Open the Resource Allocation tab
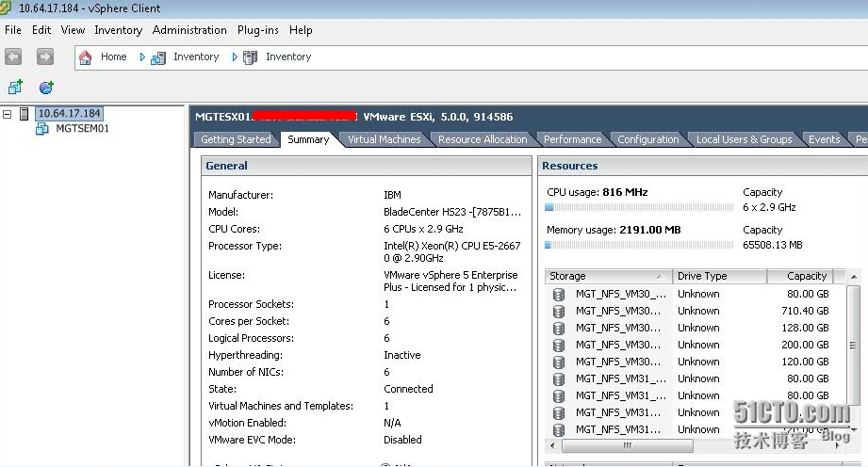868x467 pixels. (x=483, y=139)
